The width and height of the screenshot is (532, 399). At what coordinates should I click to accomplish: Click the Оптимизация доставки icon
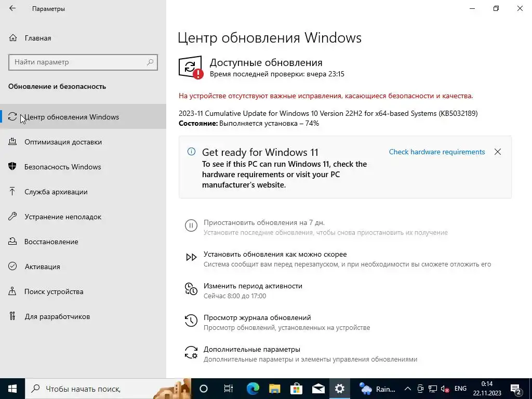click(12, 141)
